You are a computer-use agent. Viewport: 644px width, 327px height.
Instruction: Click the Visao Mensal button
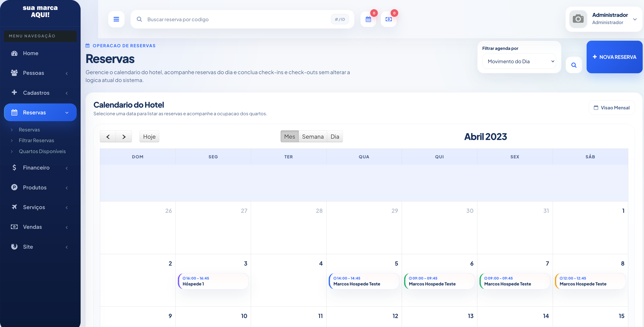[x=612, y=108]
